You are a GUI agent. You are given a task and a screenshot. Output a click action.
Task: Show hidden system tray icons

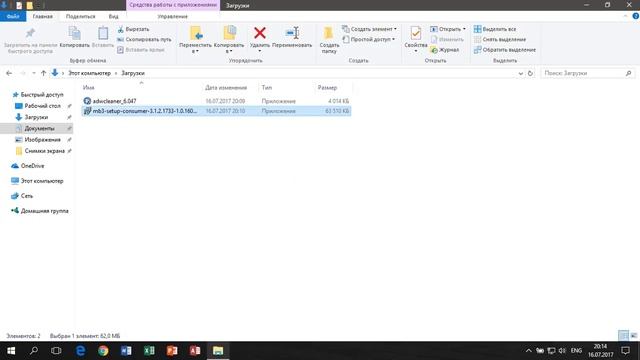[x=528, y=351]
